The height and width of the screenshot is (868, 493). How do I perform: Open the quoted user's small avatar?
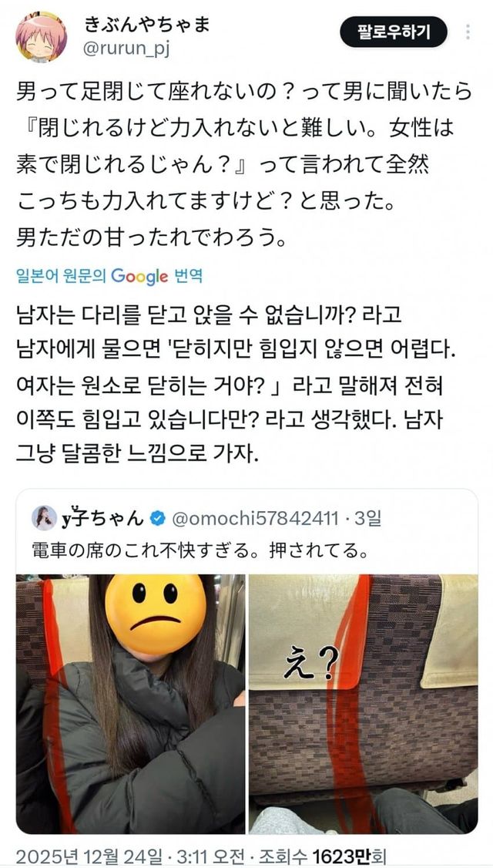(44, 518)
